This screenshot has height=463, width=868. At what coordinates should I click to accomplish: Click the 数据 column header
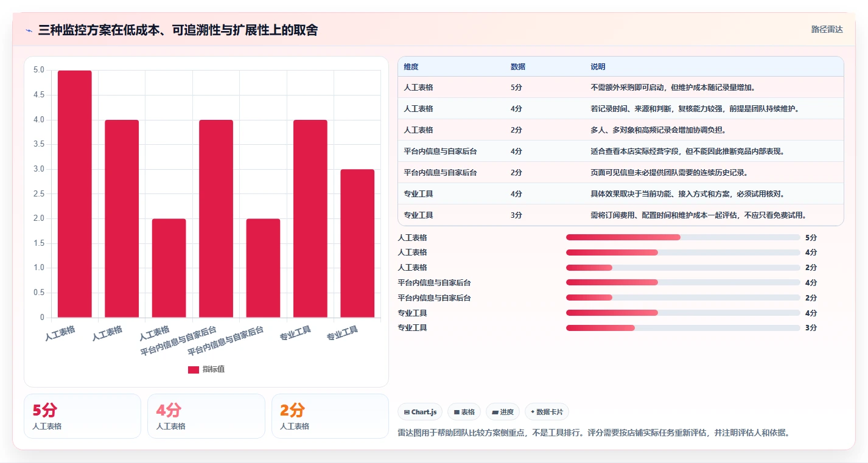tap(518, 67)
